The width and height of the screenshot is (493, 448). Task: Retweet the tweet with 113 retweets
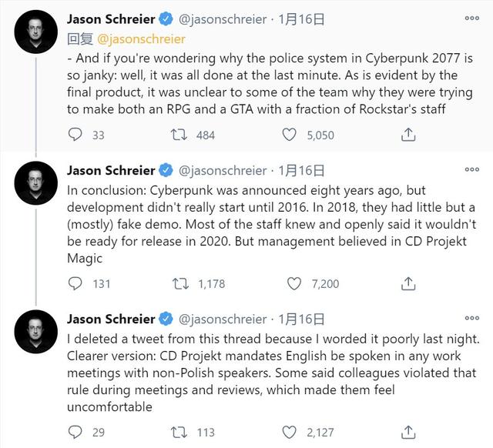tap(179, 432)
